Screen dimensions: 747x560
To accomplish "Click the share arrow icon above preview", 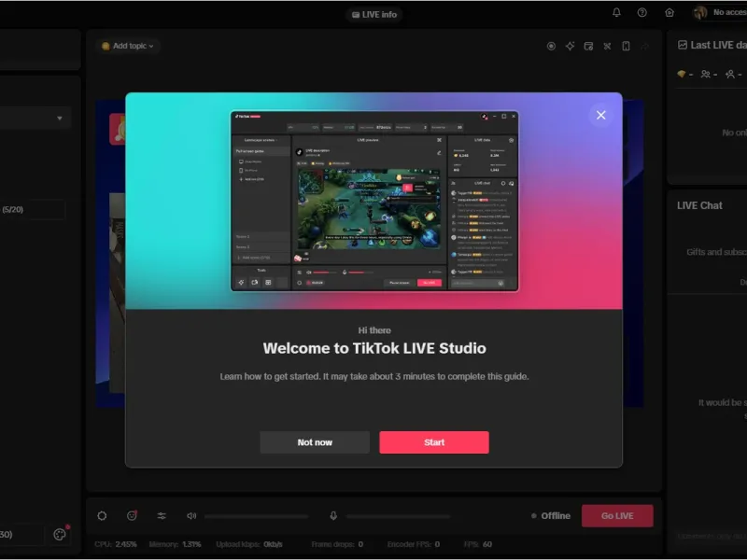I will (x=644, y=46).
